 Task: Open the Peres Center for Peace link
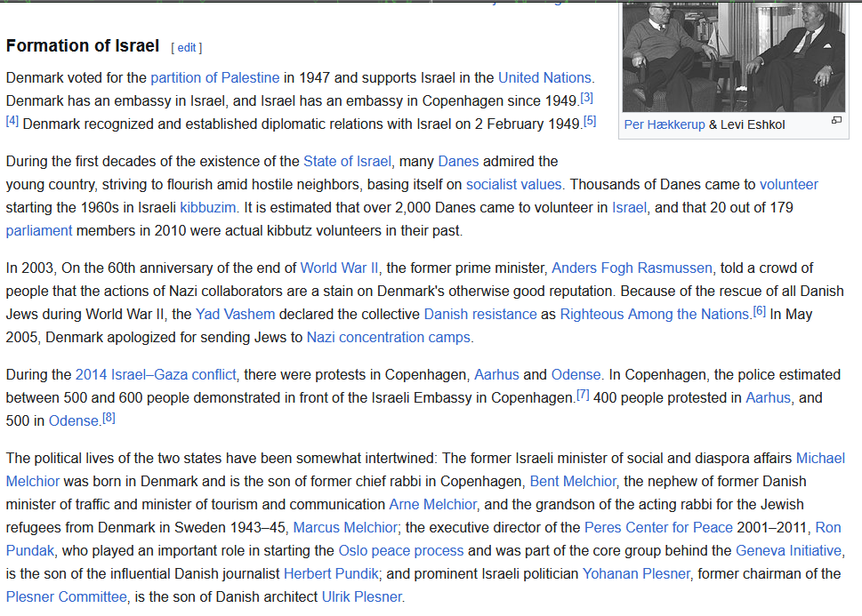[658, 527]
